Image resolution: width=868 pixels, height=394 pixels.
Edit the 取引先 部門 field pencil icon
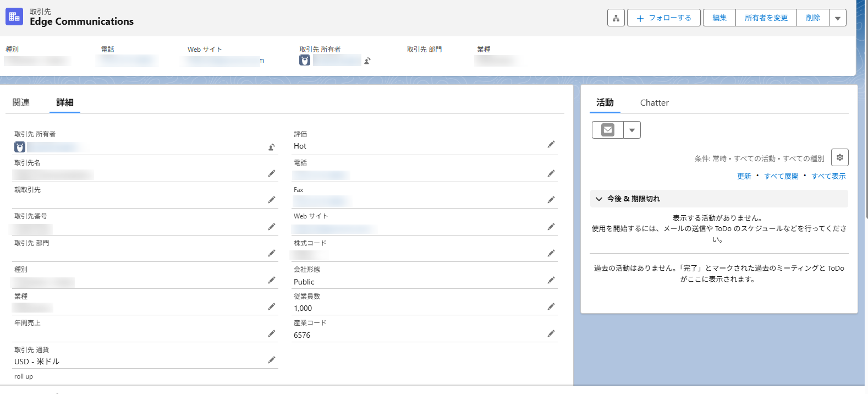tap(272, 253)
